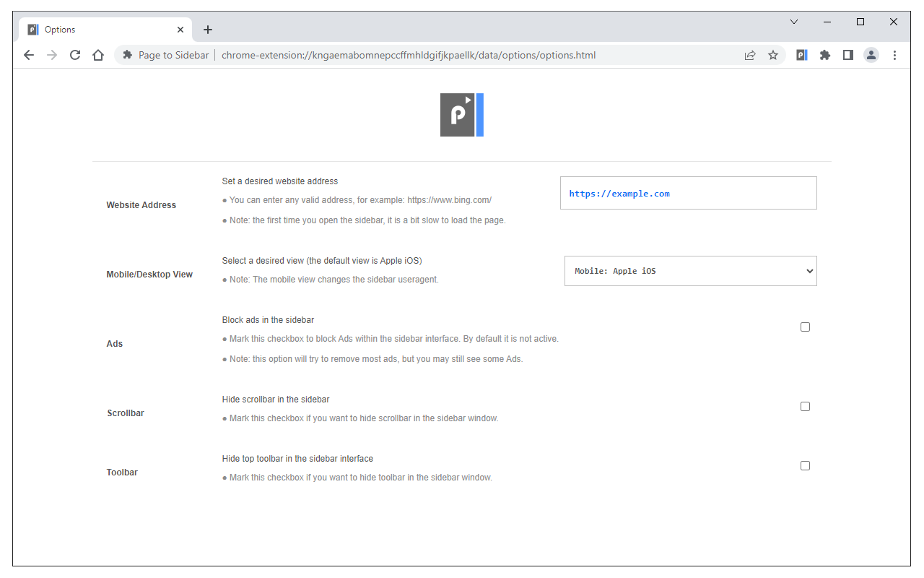Click the share page icon in address bar
924x578 pixels.
[750, 55]
